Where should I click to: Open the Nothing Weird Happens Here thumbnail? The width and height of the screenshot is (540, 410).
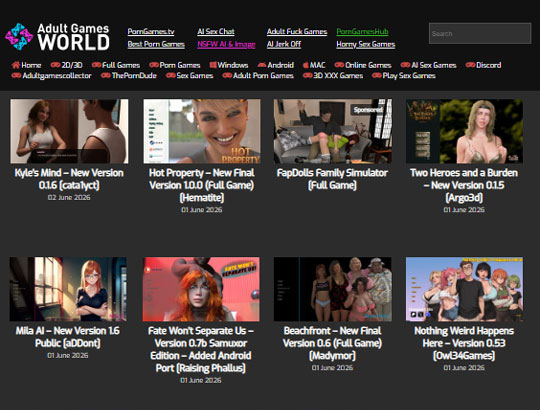tap(464, 289)
